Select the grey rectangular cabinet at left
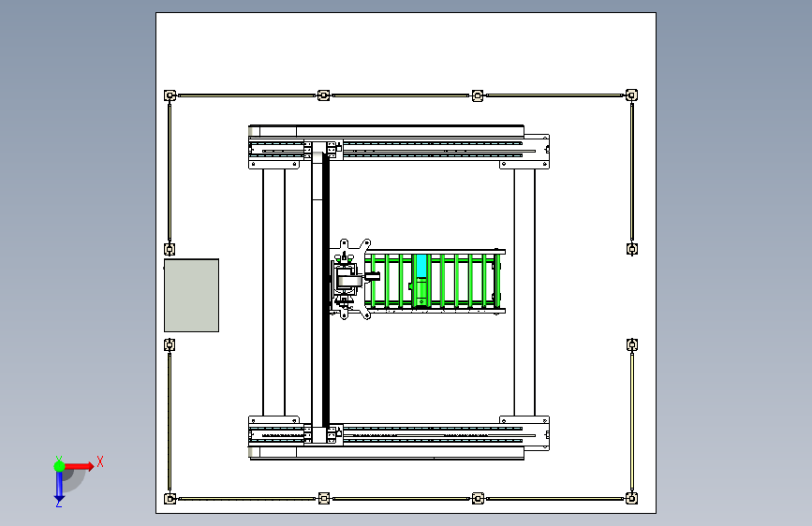The height and width of the screenshot is (526, 812). [192, 295]
